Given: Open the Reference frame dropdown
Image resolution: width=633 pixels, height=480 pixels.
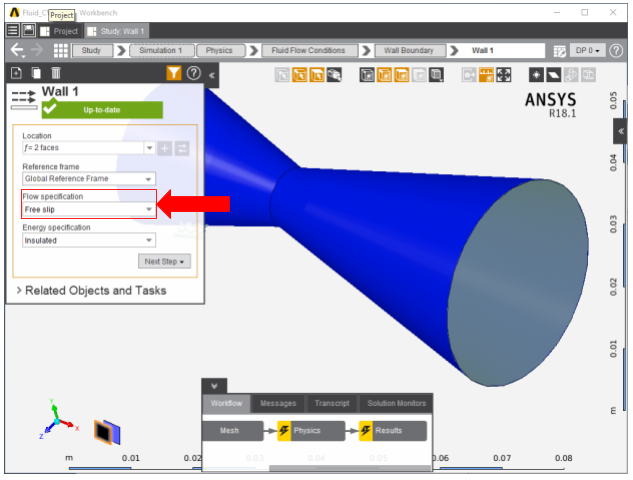Looking at the screenshot, I should tap(89, 179).
